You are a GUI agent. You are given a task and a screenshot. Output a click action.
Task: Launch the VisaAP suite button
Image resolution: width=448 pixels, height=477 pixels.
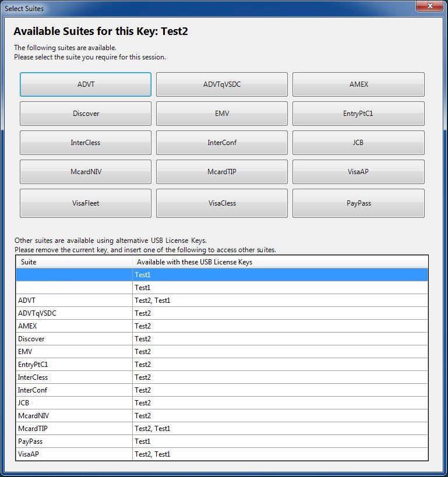pos(358,172)
